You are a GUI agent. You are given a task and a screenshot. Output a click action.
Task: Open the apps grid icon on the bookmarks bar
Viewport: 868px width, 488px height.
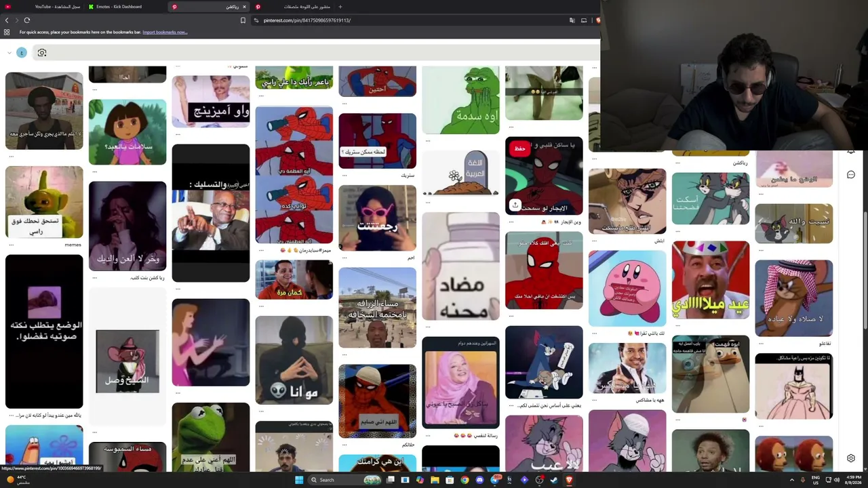point(7,32)
